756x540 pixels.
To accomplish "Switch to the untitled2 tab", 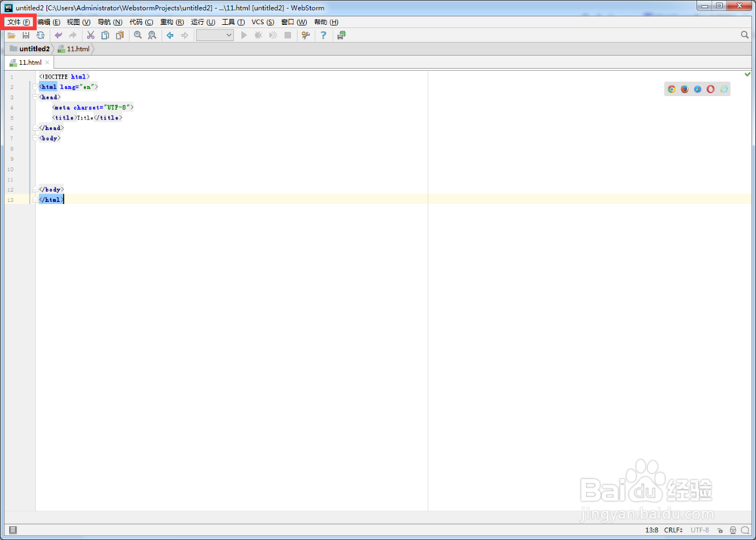I will click(x=33, y=48).
